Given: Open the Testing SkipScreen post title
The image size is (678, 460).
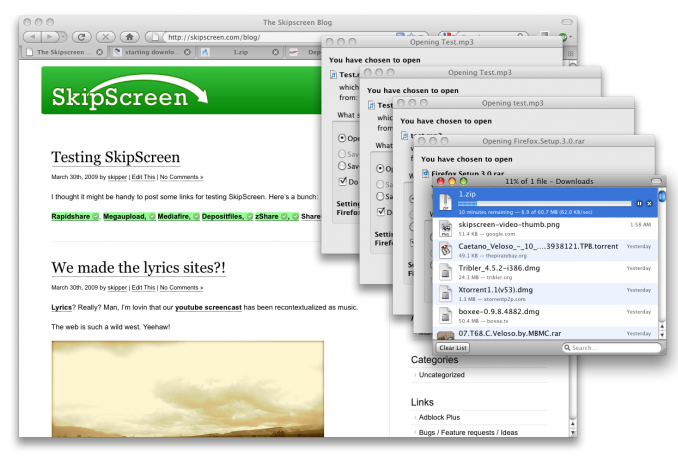Looking at the screenshot, I should 115,157.
